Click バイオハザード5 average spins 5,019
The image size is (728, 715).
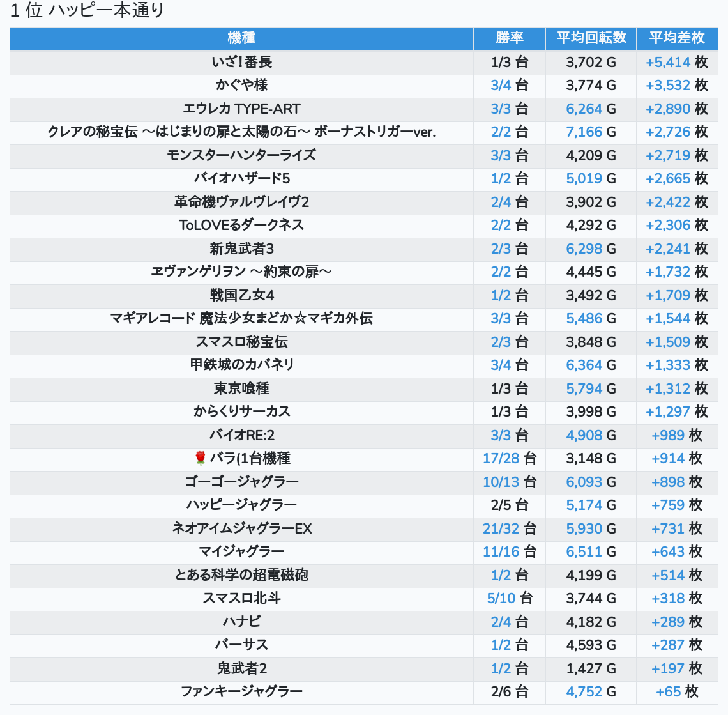584,179
